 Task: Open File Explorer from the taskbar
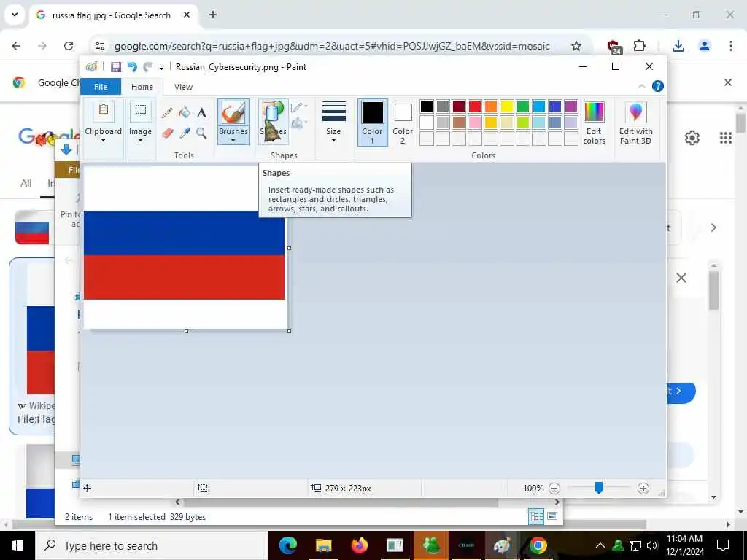(323, 545)
